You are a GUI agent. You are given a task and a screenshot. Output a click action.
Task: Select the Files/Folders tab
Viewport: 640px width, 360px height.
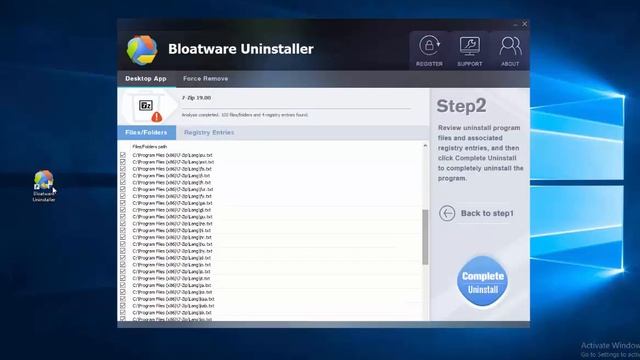click(x=146, y=133)
